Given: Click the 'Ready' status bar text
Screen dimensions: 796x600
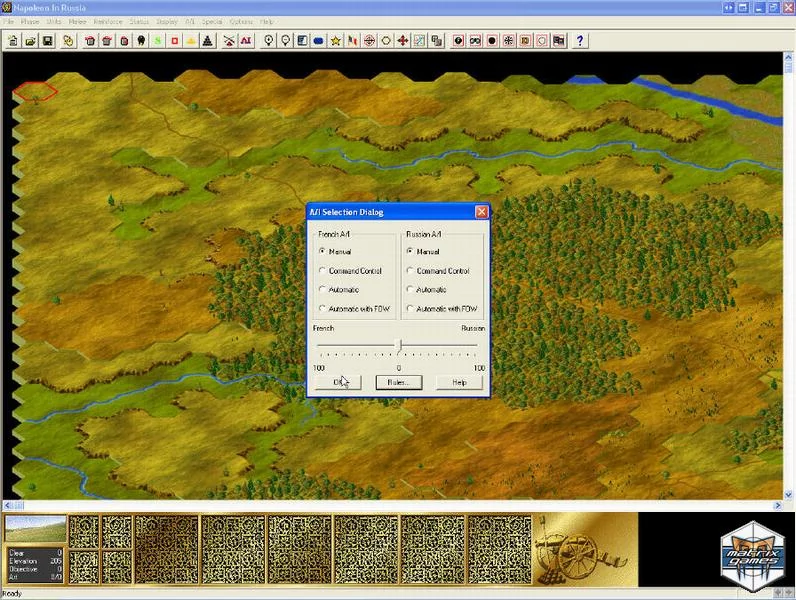Looking at the screenshot, I should point(12,593).
